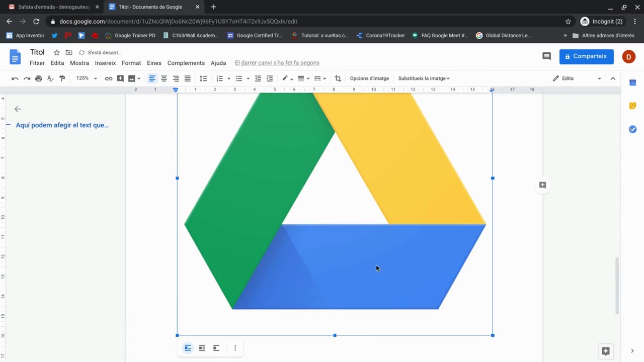The width and height of the screenshot is (644, 362).
Task: Star the Titol document
Action: [x=56, y=52]
